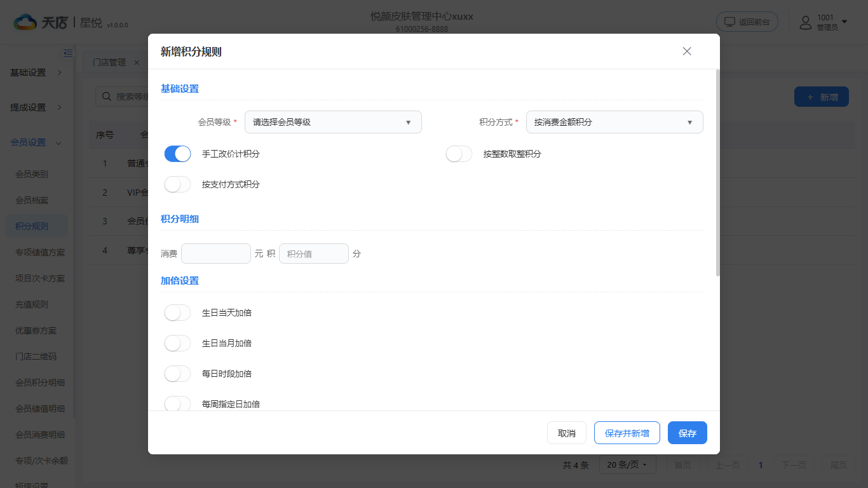The image size is (868, 488).
Task: Close the 门店管理 tab
Action: [x=137, y=62]
